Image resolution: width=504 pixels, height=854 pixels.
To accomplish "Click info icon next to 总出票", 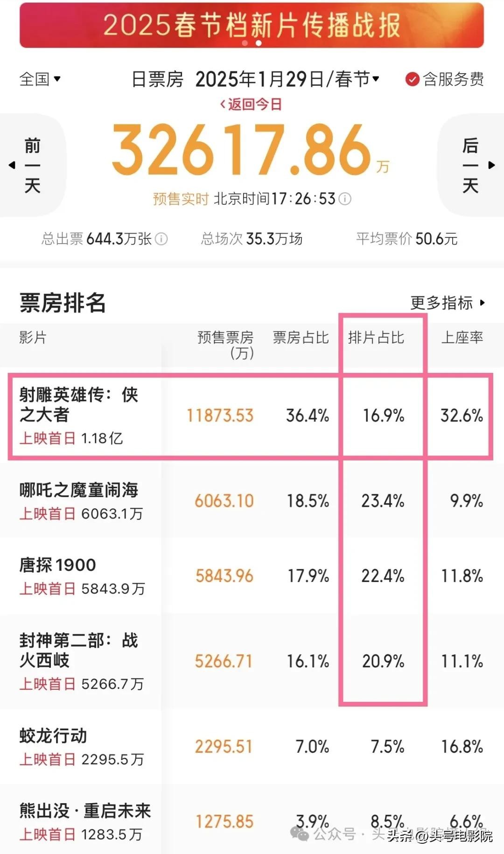I will pyautogui.click(x=161, y=239).
